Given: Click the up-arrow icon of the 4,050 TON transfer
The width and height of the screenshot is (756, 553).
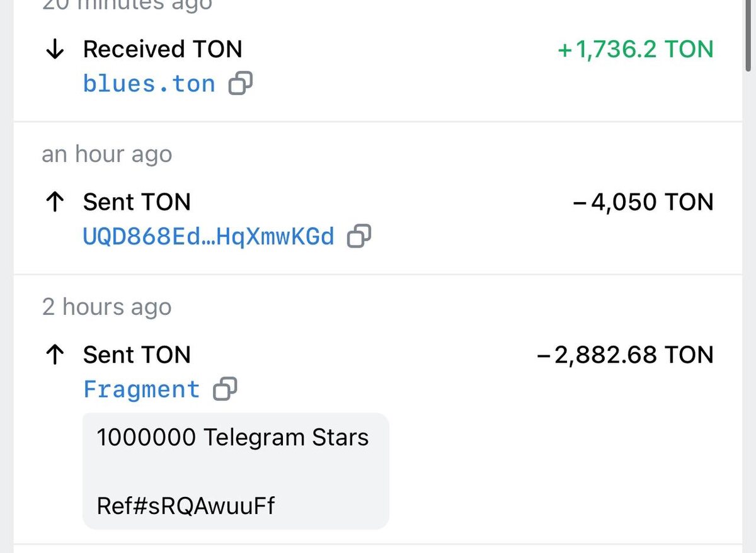Looking at the screenshot, I should 55,202.
